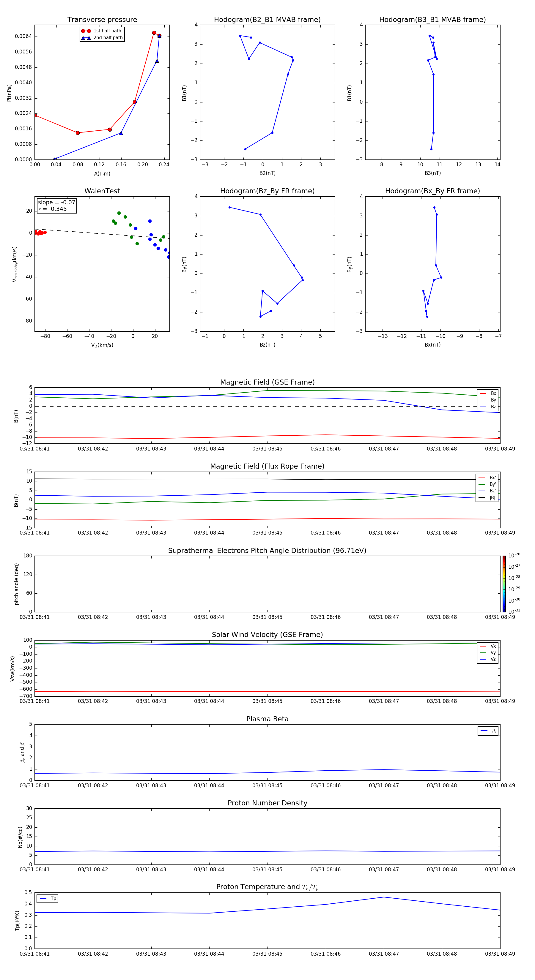Select the "slope = -0.07" annotation
Viewport: 535px width, 980px height.
(x=56, y=203)
